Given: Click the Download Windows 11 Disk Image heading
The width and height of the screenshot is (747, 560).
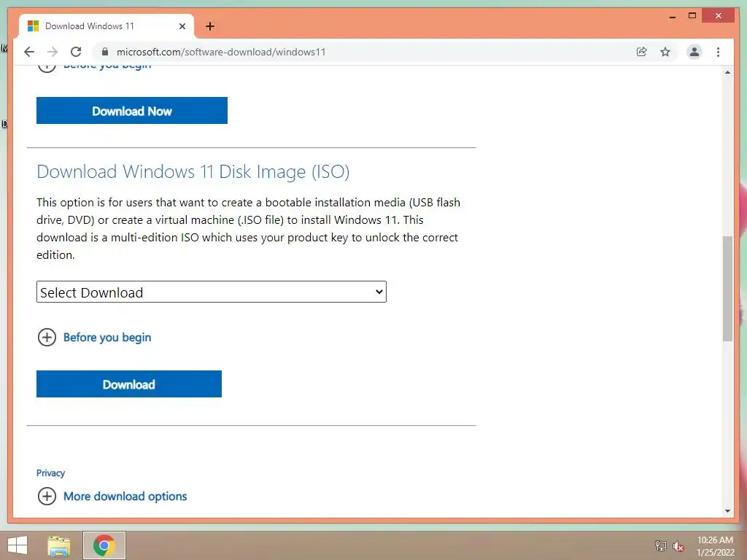Looking at the screenshot, I should point(193,172).
